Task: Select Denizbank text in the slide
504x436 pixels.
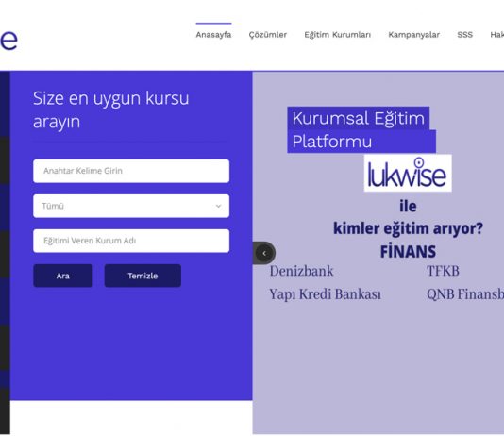Action: [301, 271]
